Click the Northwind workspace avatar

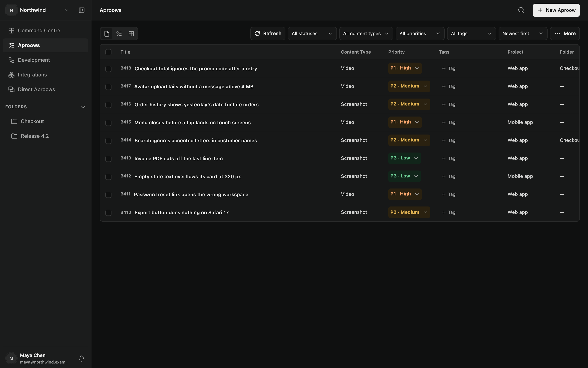pos(11,10)
